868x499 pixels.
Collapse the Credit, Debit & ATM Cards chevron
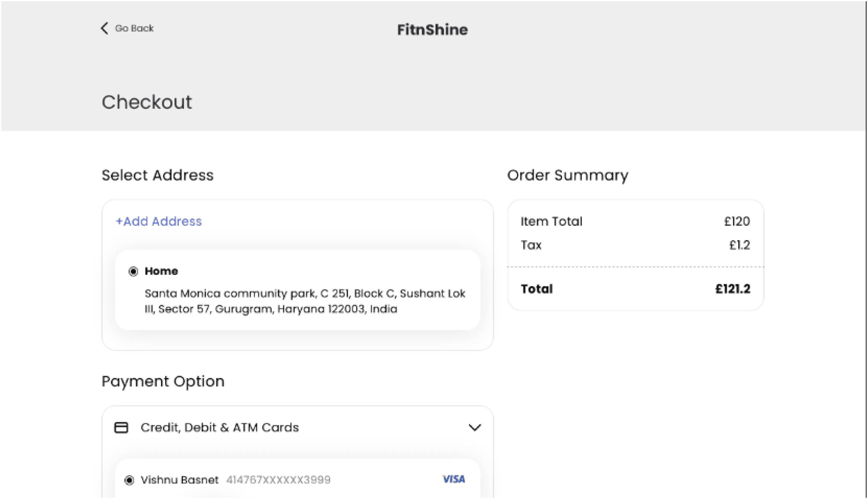pos(474,428)
